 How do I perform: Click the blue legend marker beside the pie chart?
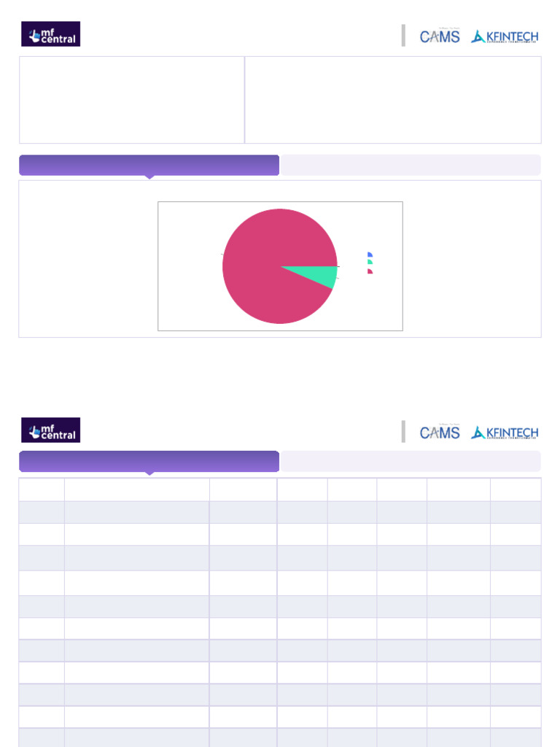coord(370,255)
